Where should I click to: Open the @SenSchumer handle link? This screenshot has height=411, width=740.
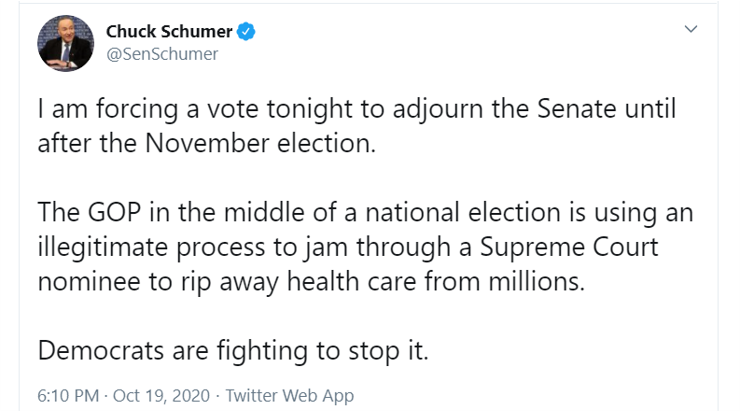162,54
